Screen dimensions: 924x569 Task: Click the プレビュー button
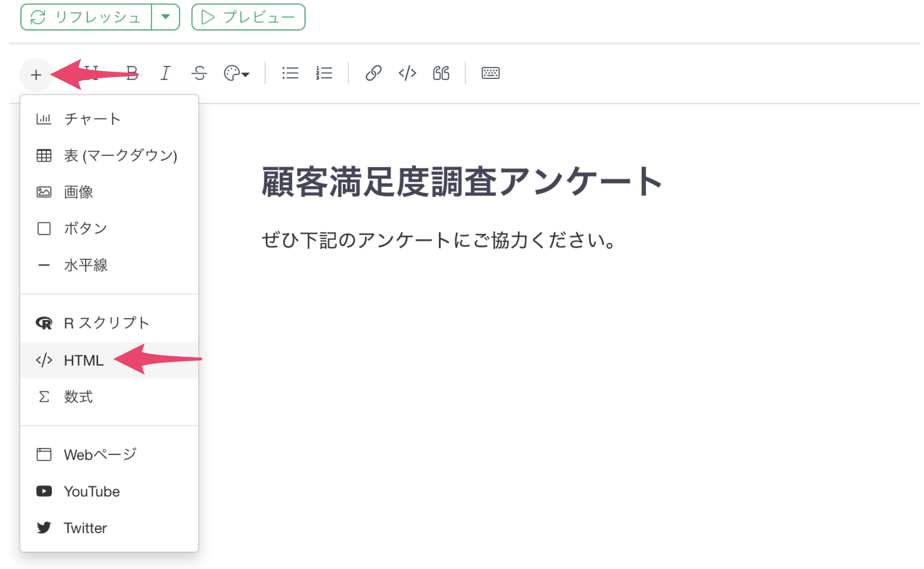point(248,17)
